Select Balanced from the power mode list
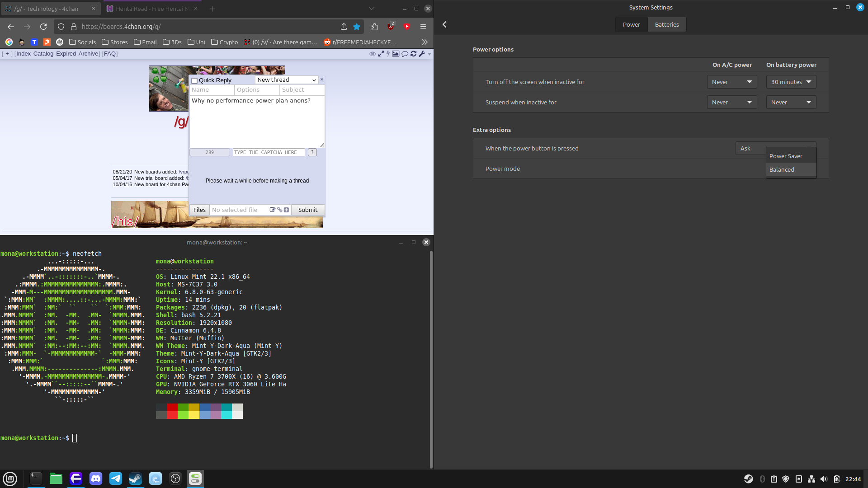Image resolution: width=868 pixels, height=488 pixels. tap(791, 169)
